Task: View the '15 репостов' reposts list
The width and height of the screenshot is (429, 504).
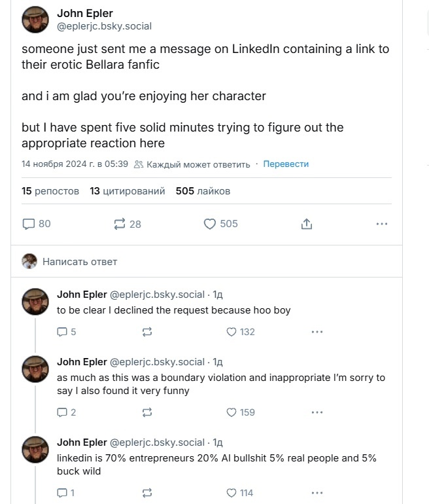Action: (50, 191)
